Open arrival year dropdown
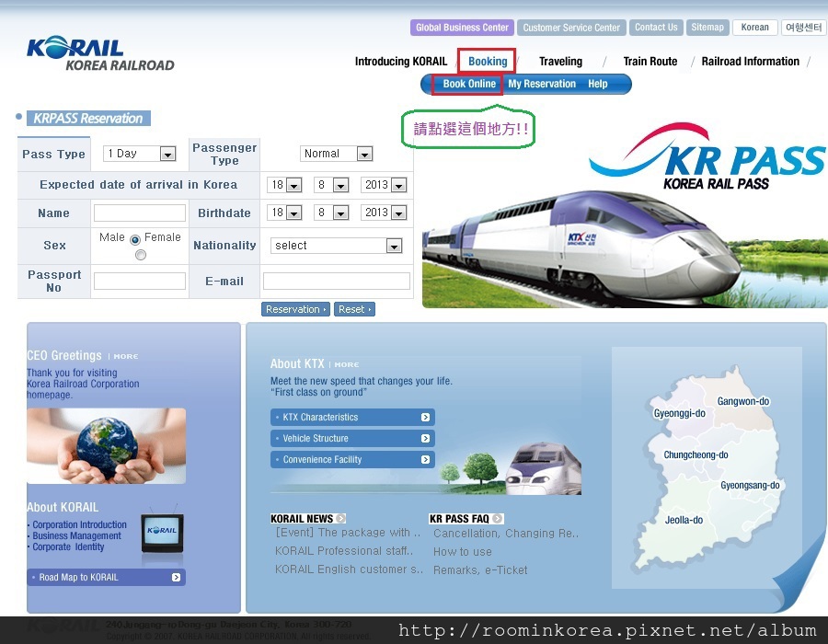 click(384, 185)
